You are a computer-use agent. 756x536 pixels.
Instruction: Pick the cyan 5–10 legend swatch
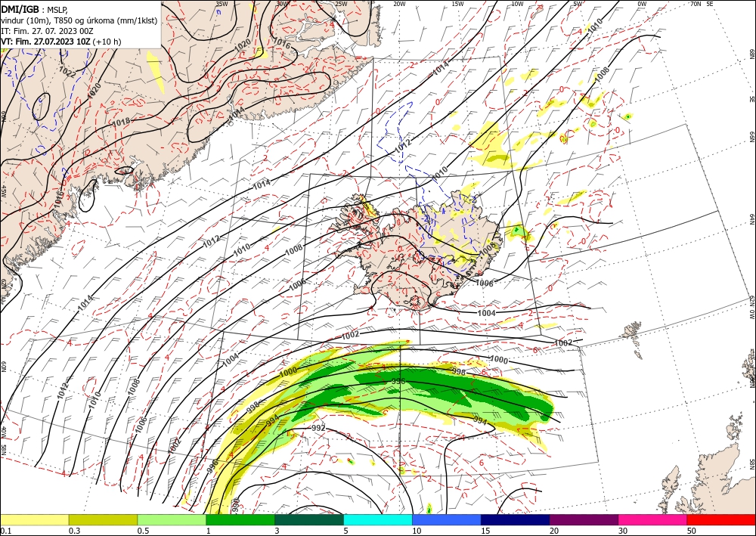(378, 520)
